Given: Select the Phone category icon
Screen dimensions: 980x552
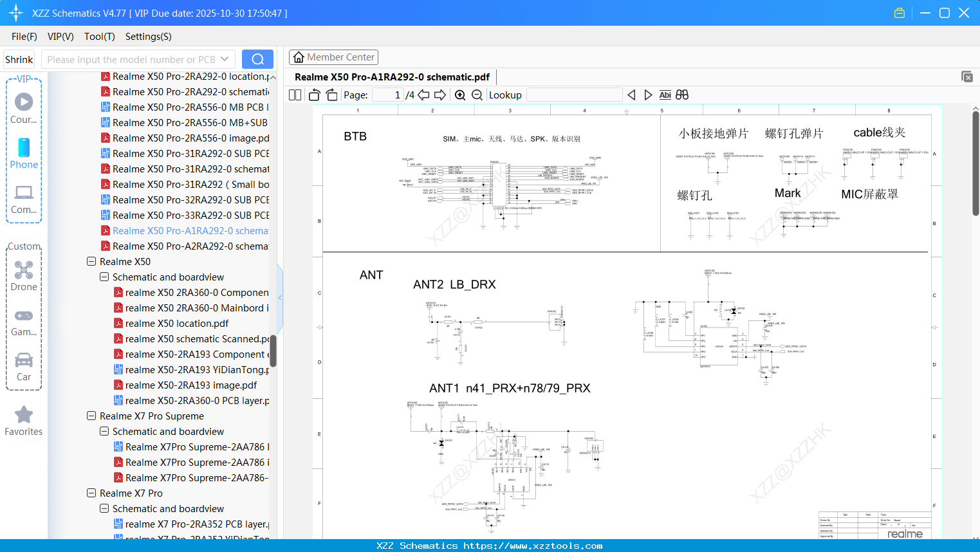Looking at the screenshot, I should coord(24,154).
